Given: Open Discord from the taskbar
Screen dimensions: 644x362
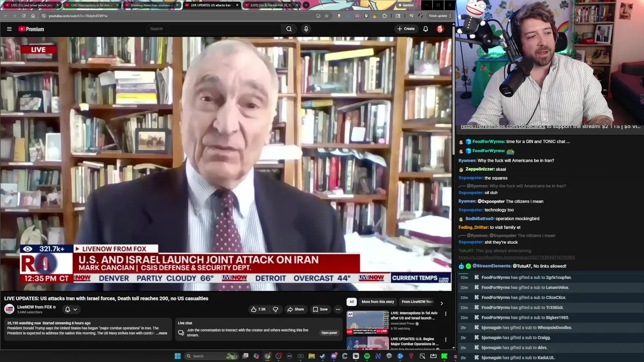Looking at the screenshot, I should tap(334, 356).
